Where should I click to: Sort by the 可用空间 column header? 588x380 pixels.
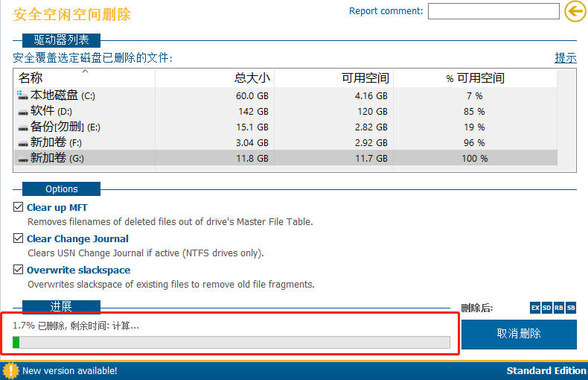click(333, 78)
